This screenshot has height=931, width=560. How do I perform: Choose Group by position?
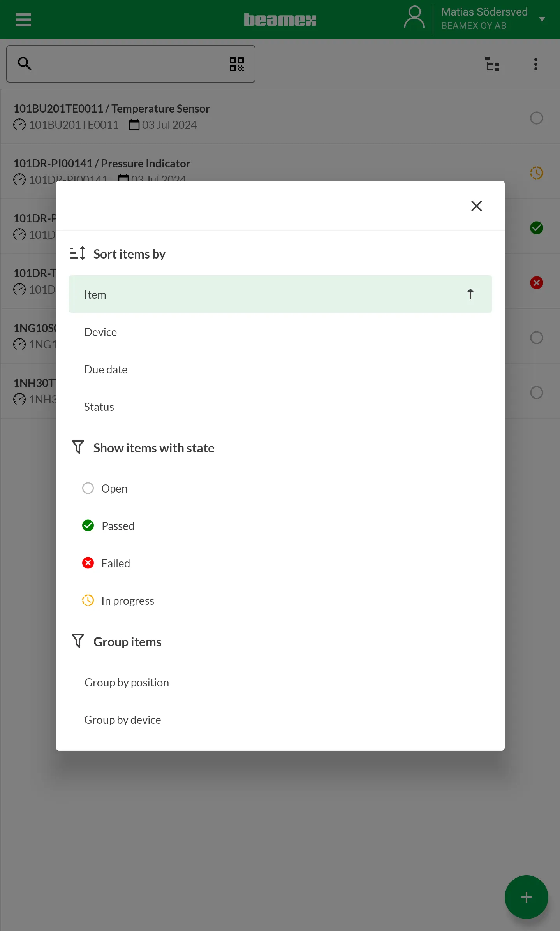click(x=126, y=682)
